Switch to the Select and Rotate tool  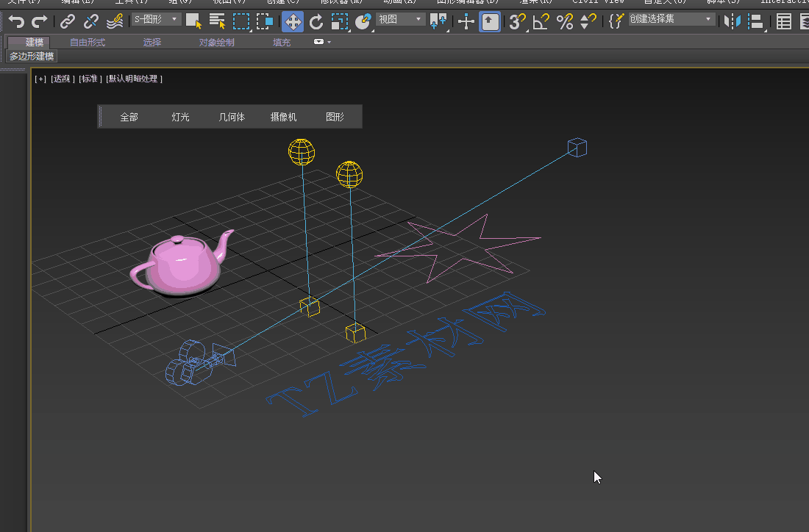click(316, 21)
